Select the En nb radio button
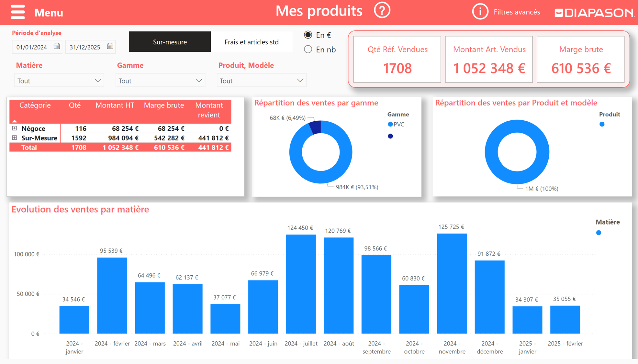This screenshot has width=638, height=364. [x=308, y=50]
